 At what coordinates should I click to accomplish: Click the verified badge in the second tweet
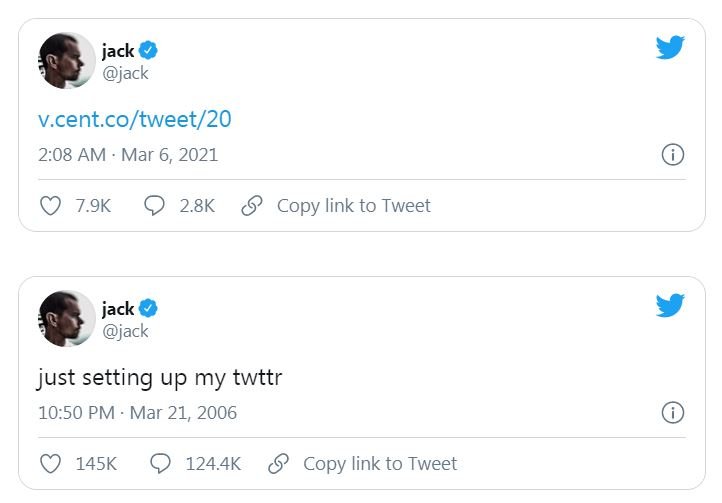(148, 308)
